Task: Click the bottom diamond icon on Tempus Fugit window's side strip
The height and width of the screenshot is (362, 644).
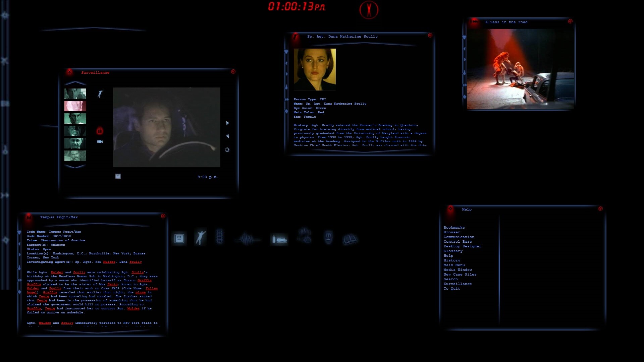Action: tap(19, 292)
